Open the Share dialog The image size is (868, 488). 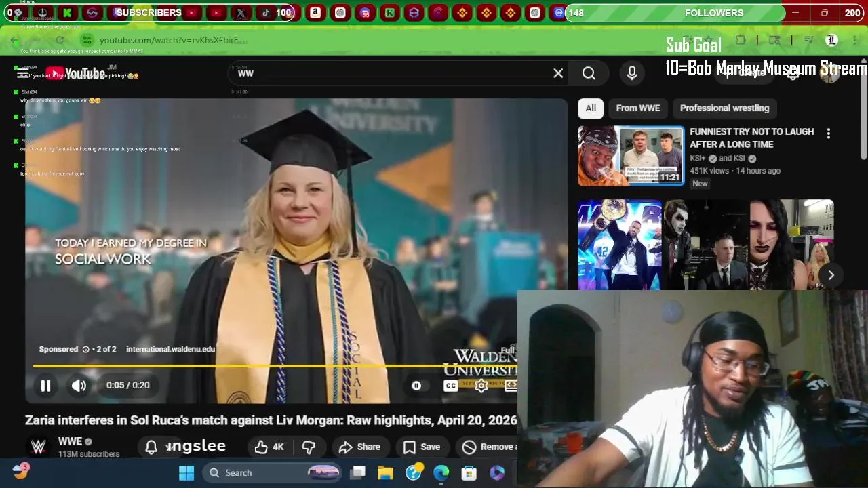360,447
